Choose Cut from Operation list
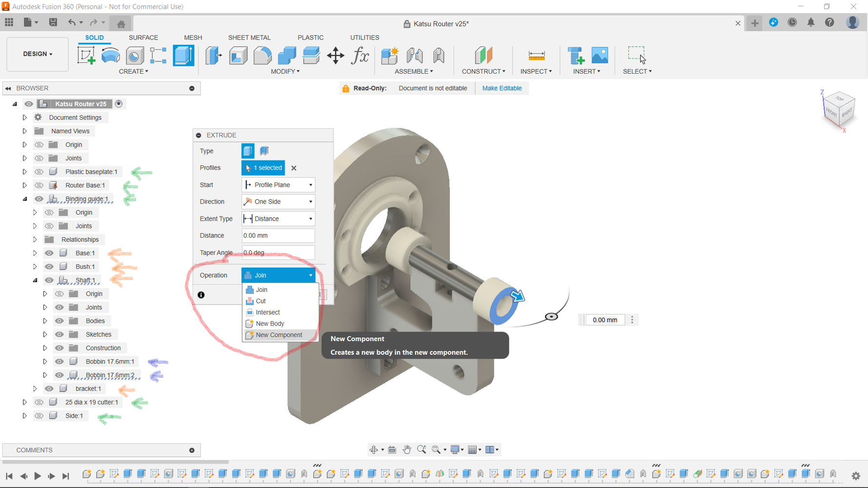This screenshot has width=868, height=488. (x=281, y=301)
